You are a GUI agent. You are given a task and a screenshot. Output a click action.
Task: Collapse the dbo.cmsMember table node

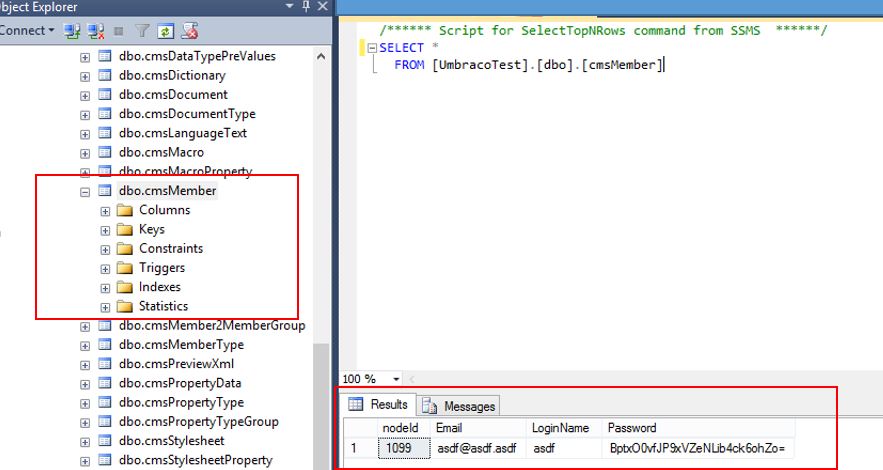click(85, 192)
